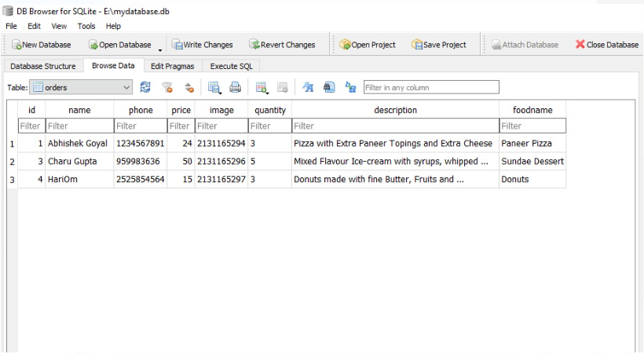Open the Table selector showing orders
The width and height of the screenshot is (644, 354).
pos(81,87)
